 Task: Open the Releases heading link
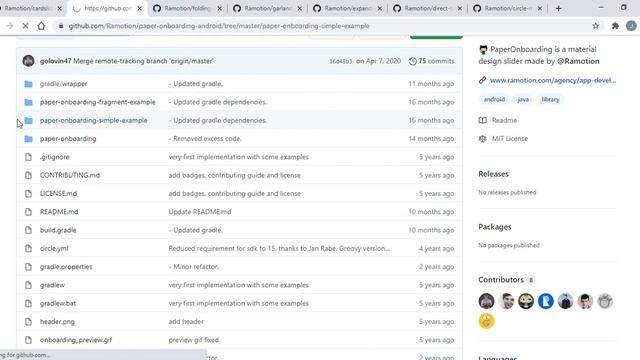(493, 174)
